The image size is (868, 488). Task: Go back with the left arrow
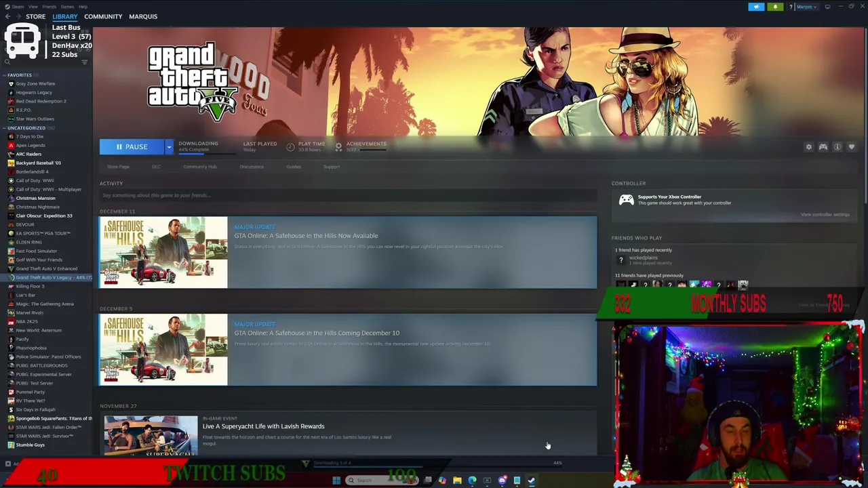pyautogui.click(x=7, y=16)
